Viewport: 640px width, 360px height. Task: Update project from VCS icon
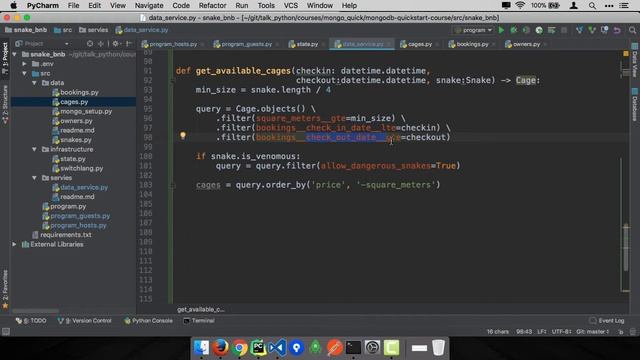click(579, 30)
